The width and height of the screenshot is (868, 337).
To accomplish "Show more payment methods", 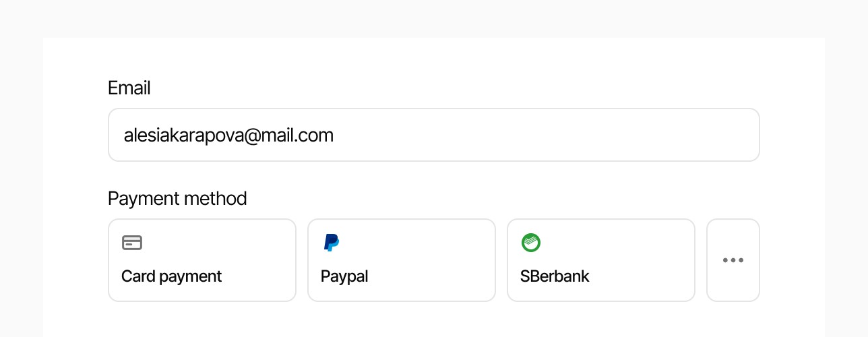I will tap(733, 260).
